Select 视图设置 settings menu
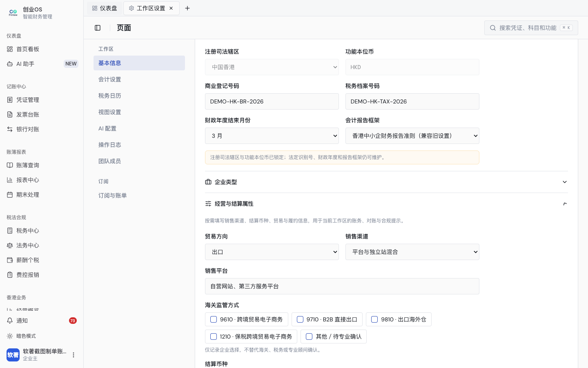 click(139, 112)
